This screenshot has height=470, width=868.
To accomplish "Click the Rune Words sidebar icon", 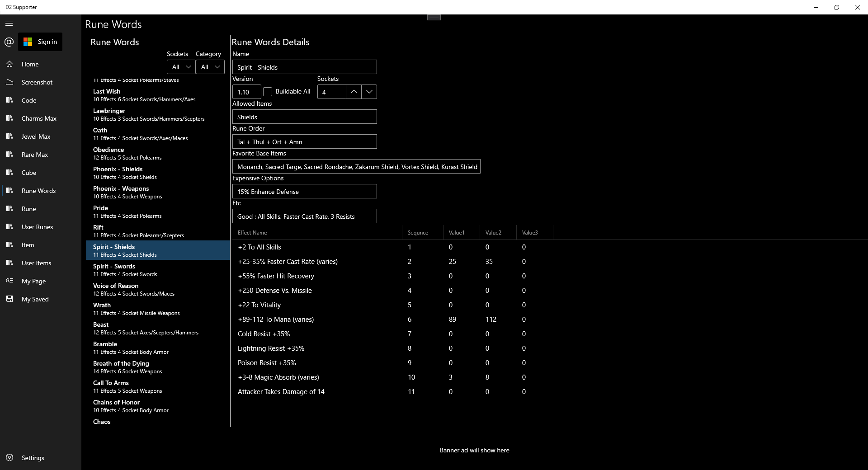I will pos(9,191).
